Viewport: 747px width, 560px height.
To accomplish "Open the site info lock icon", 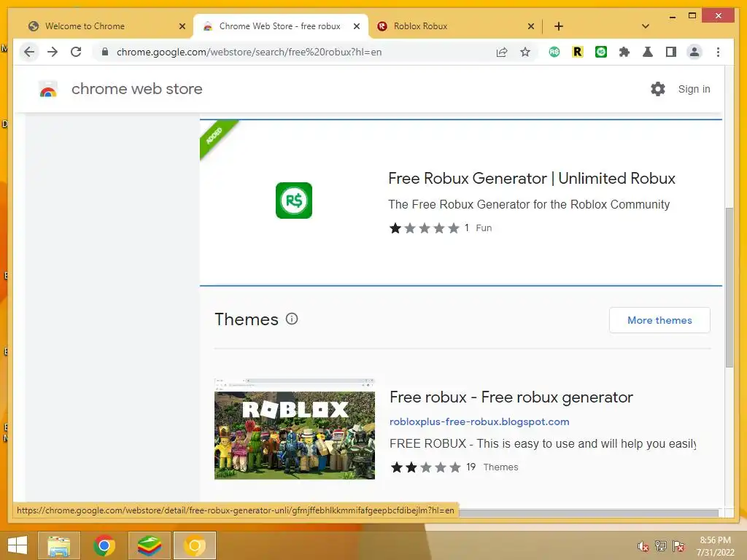I will (x=105, y=52).
